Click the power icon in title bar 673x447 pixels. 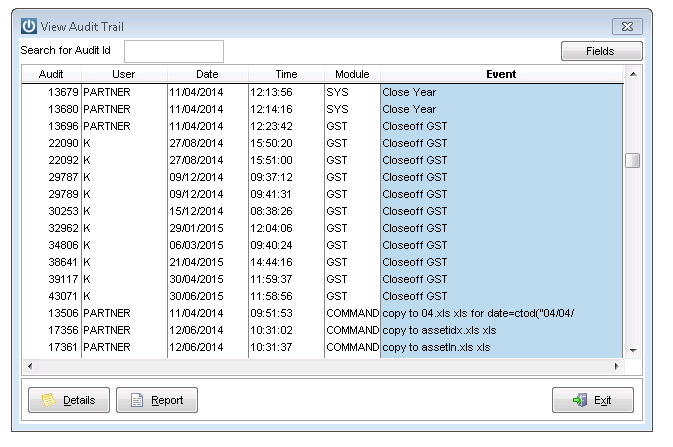[x=29, y=26]
